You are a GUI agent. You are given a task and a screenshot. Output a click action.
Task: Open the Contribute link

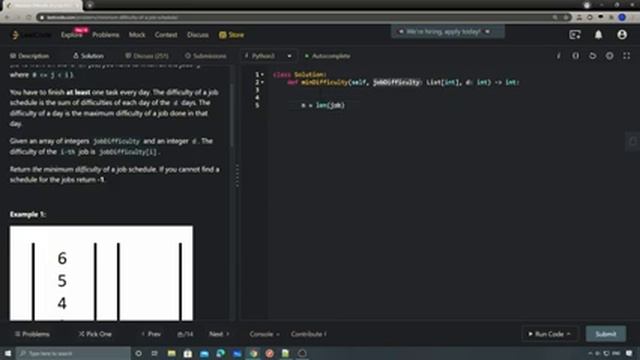309,334
